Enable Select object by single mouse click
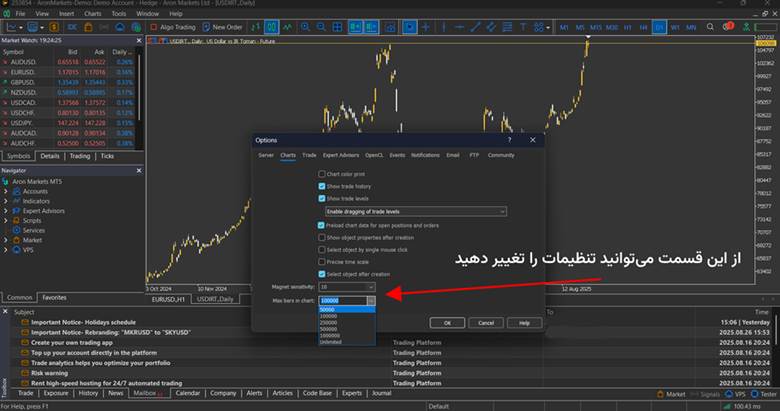 pyautogui.click(x=321, y=250)
